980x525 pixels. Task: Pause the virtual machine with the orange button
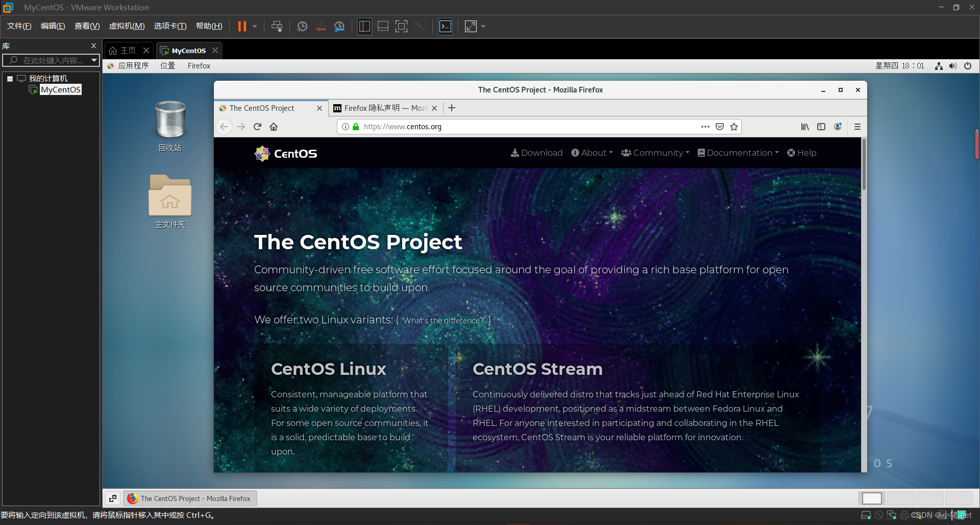(242, 27)
